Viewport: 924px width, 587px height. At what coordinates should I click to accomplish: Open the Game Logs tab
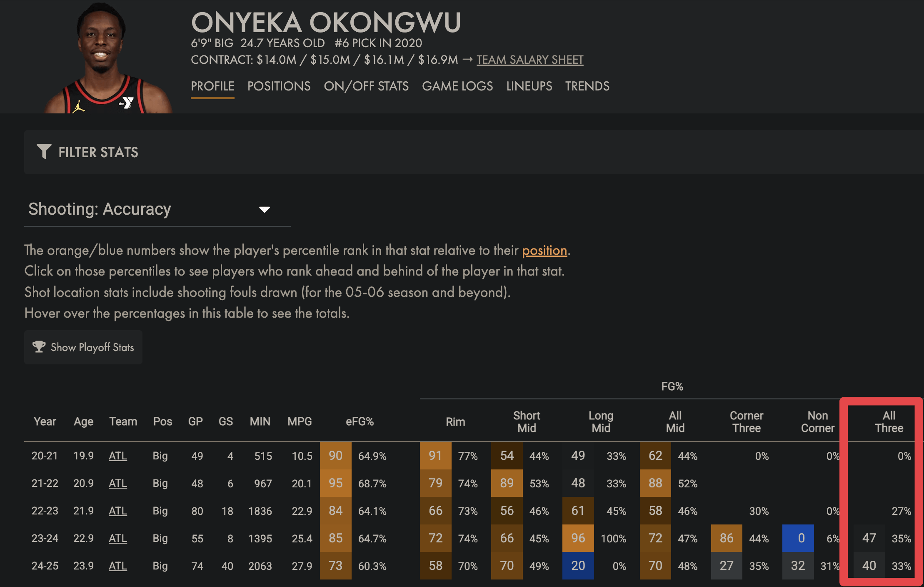click(457, 86)
